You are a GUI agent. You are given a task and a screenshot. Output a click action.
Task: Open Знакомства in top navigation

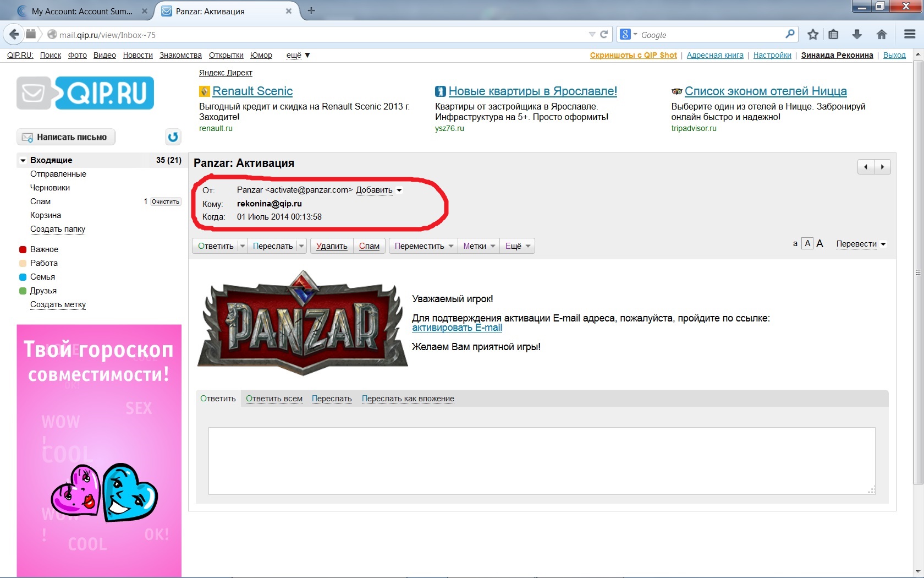(x=180, y=55)
